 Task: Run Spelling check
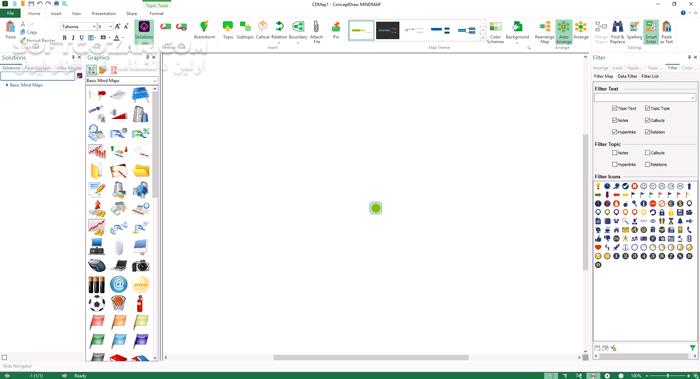[634, 30]
